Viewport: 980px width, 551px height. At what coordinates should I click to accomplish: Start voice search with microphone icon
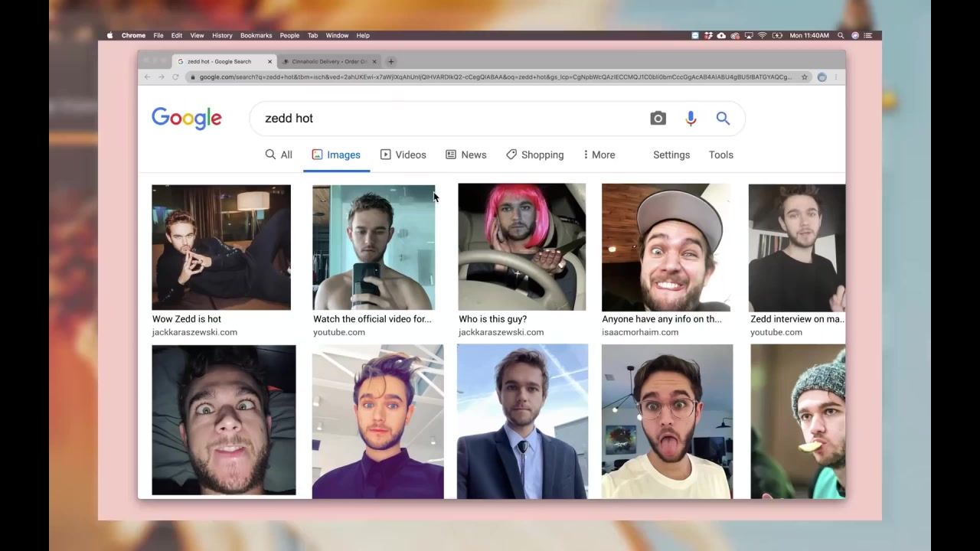point(691,118)
